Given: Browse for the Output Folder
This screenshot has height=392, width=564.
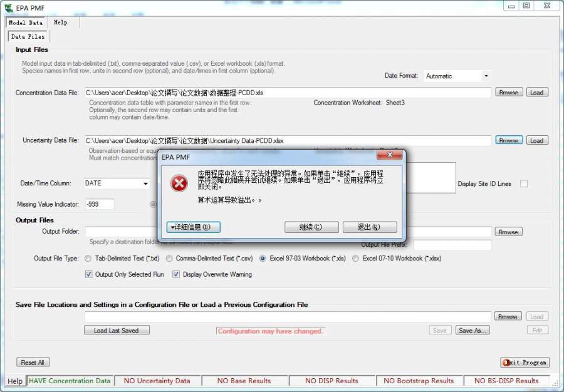Looking at the screenshot, I should (509, 232).
